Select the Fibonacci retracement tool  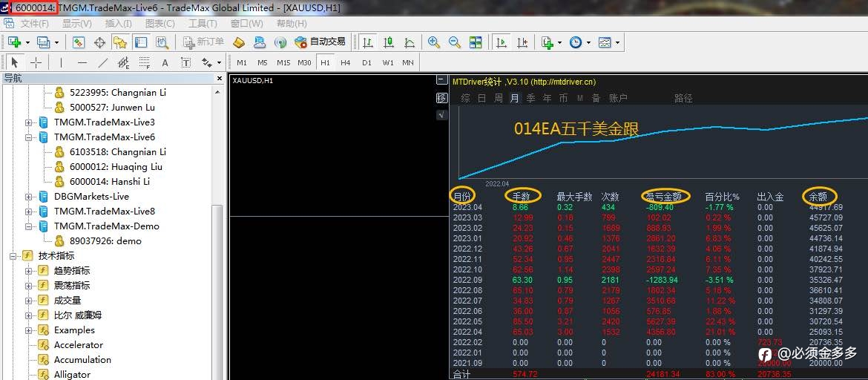point(145,62)
